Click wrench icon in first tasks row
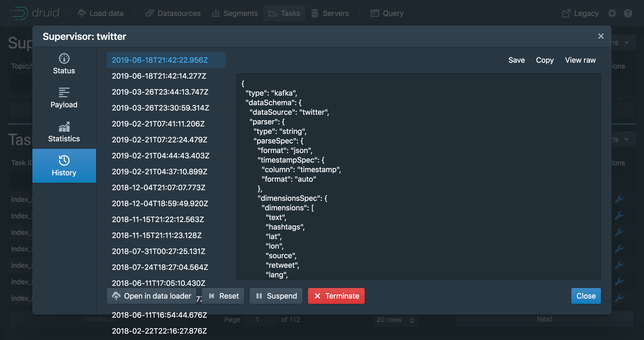 coord(619,199)
